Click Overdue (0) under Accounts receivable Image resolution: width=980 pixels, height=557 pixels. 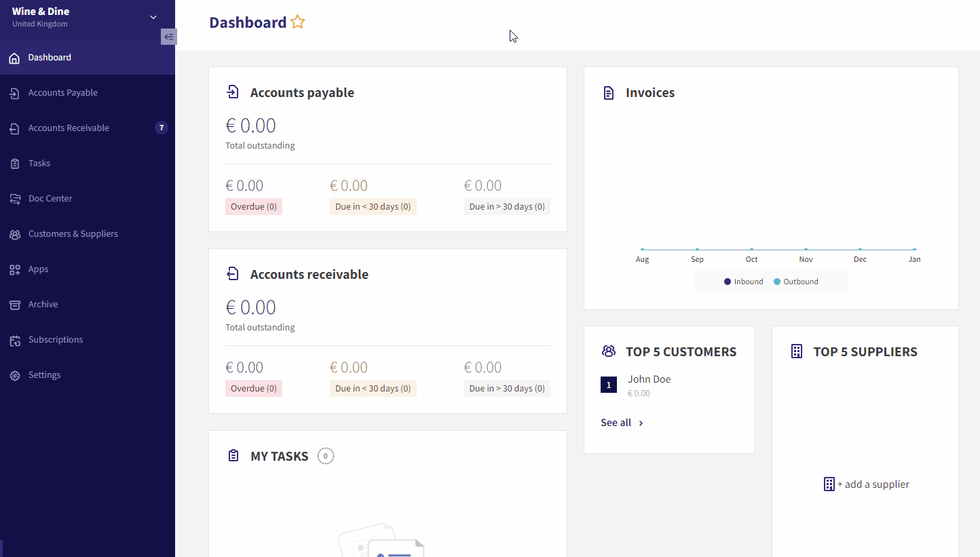point(254,389)
